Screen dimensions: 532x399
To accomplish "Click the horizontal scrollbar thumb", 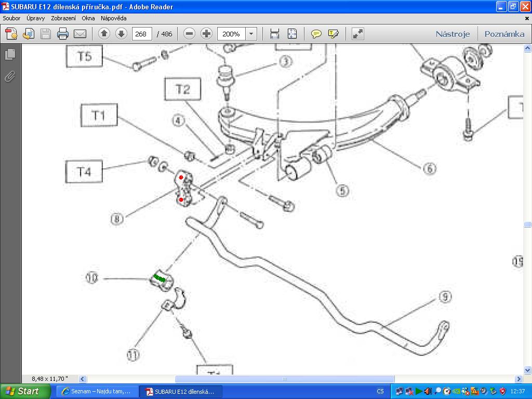I will point(285,379).
